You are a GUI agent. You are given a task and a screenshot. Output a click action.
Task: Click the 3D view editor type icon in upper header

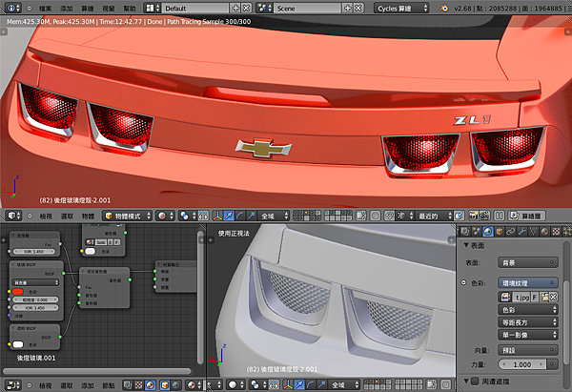tap(14, 217)
